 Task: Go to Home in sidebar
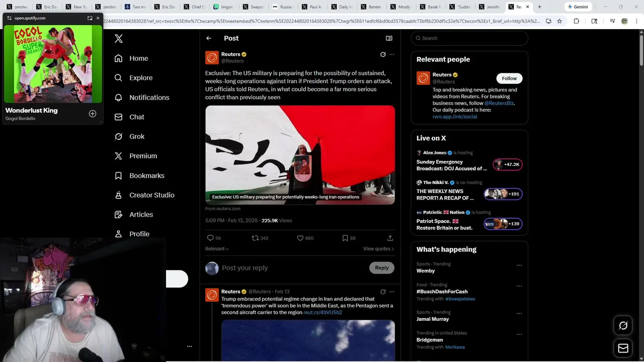coord(131,58)
